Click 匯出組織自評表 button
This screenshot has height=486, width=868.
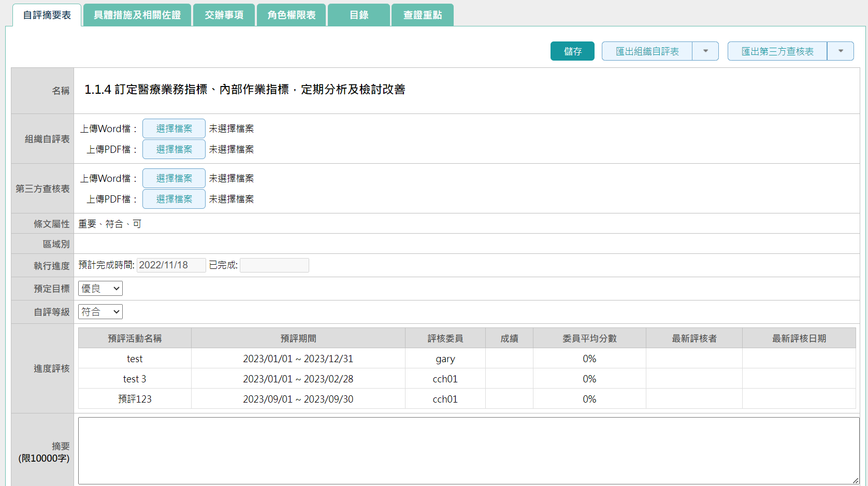point(647,51)
